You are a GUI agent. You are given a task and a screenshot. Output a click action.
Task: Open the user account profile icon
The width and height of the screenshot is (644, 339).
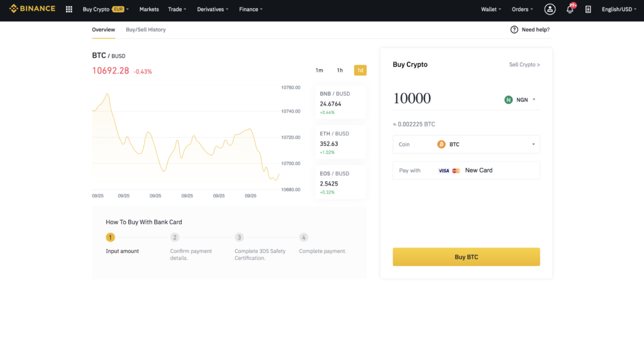pos(550,9)
